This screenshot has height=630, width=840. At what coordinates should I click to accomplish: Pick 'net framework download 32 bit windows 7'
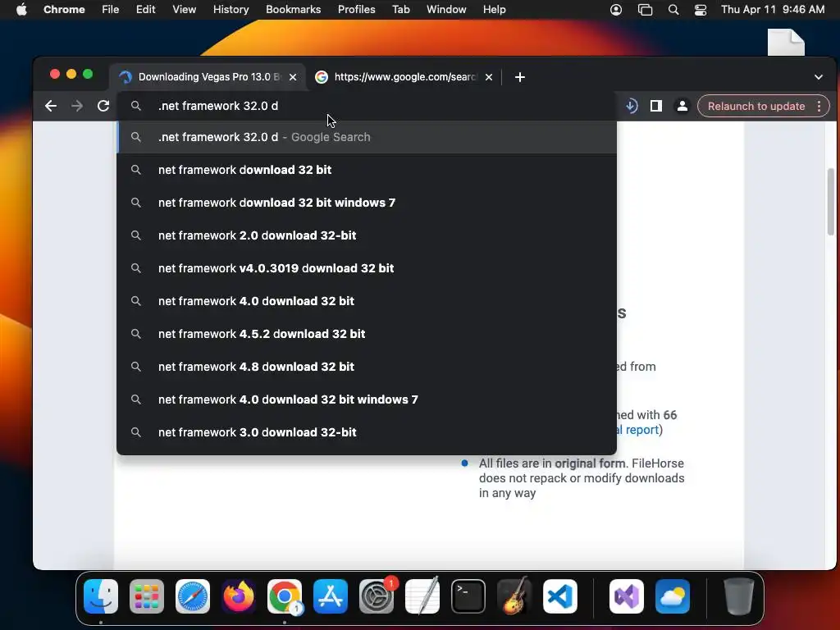click(x=367, y=203)
